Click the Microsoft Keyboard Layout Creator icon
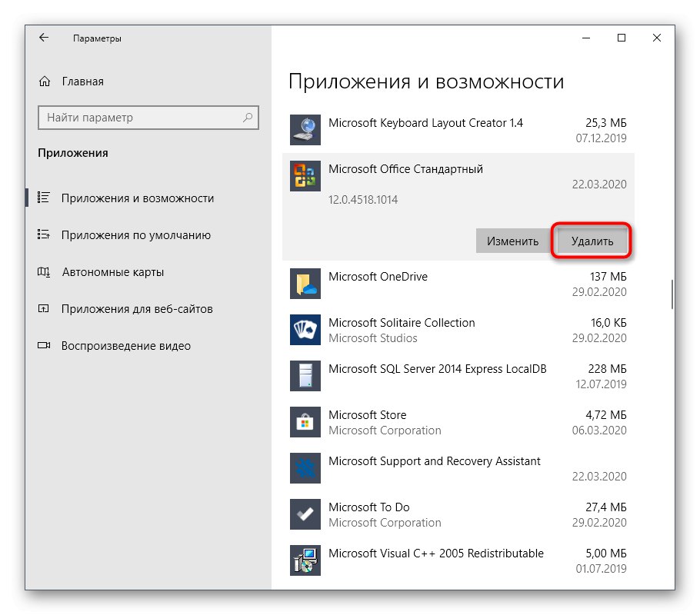Viewport: 700px width, 615px height. tap(305, 130)
